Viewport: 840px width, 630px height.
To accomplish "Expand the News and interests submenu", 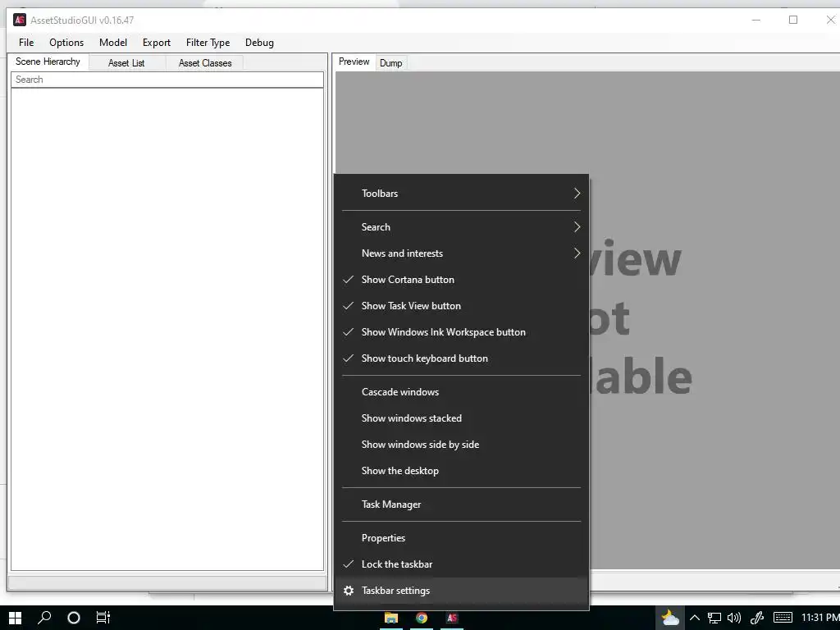I will pos(461,253).
